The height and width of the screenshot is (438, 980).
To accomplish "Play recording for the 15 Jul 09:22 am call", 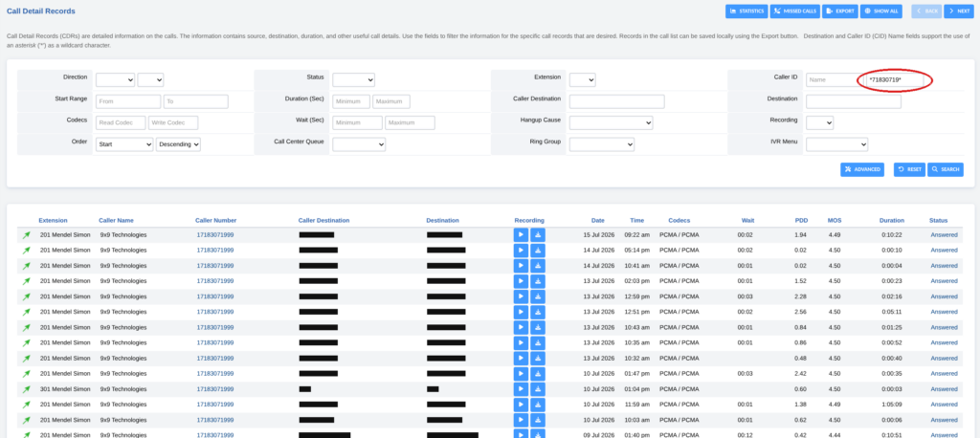I will pos(521,234).
